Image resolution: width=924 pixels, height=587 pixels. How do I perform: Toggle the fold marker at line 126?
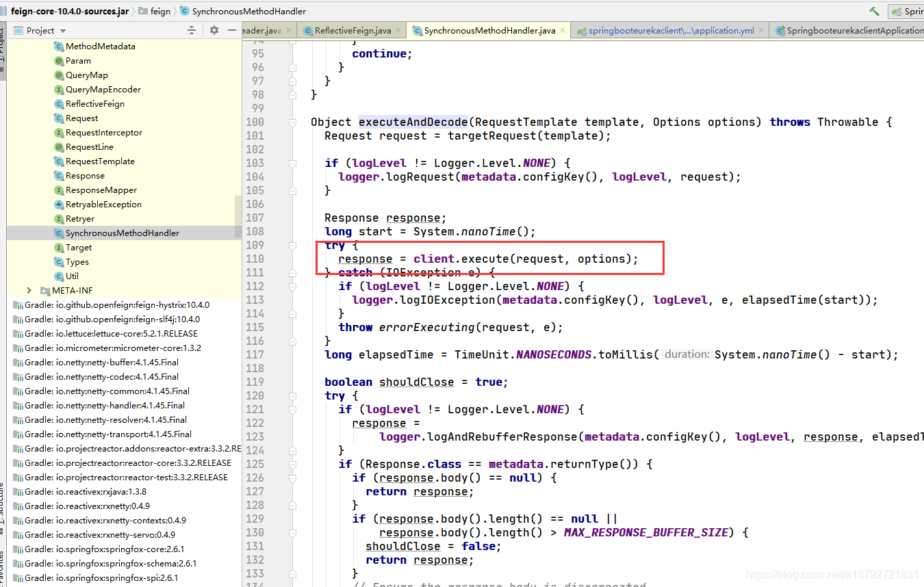tap(293, 478)
